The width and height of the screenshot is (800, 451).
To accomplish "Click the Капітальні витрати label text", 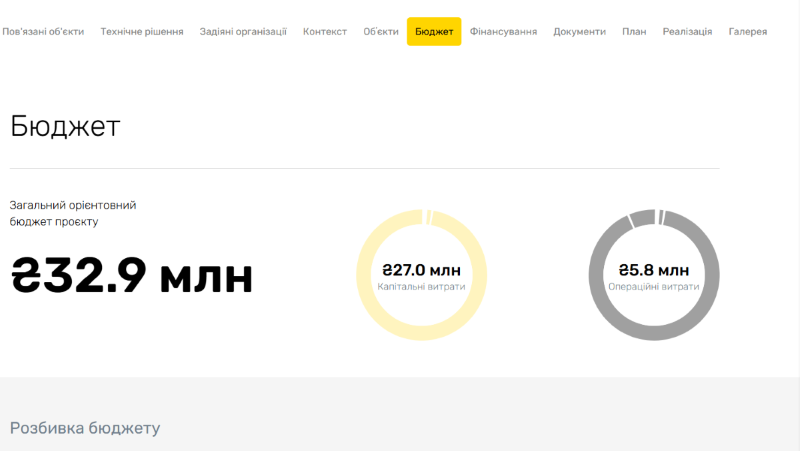I will point(421,287).
